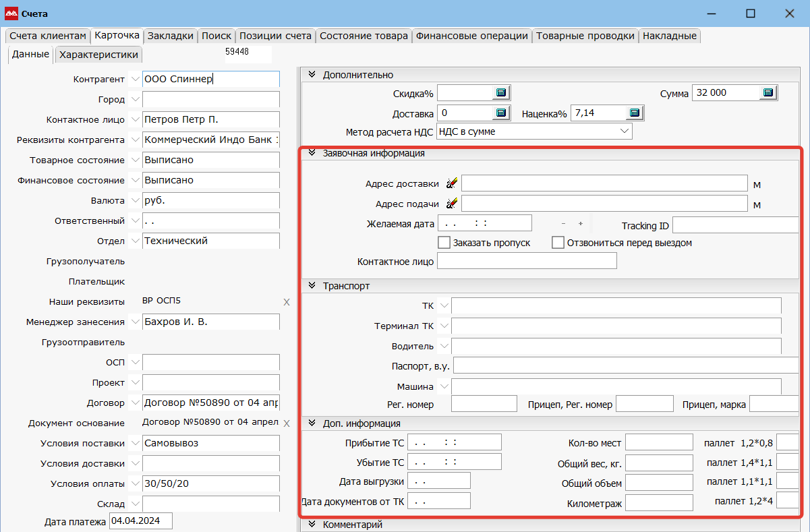This screenshot has width=810, height=532.
Task: Click the Паспорт, в.у. input field
Action: (627, 365)
